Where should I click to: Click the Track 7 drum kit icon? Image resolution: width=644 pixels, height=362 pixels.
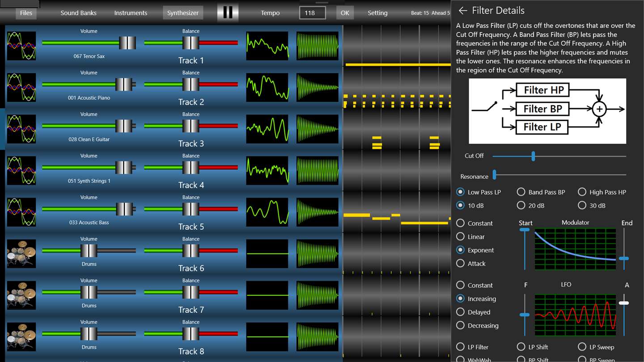[x=21, y=295]
